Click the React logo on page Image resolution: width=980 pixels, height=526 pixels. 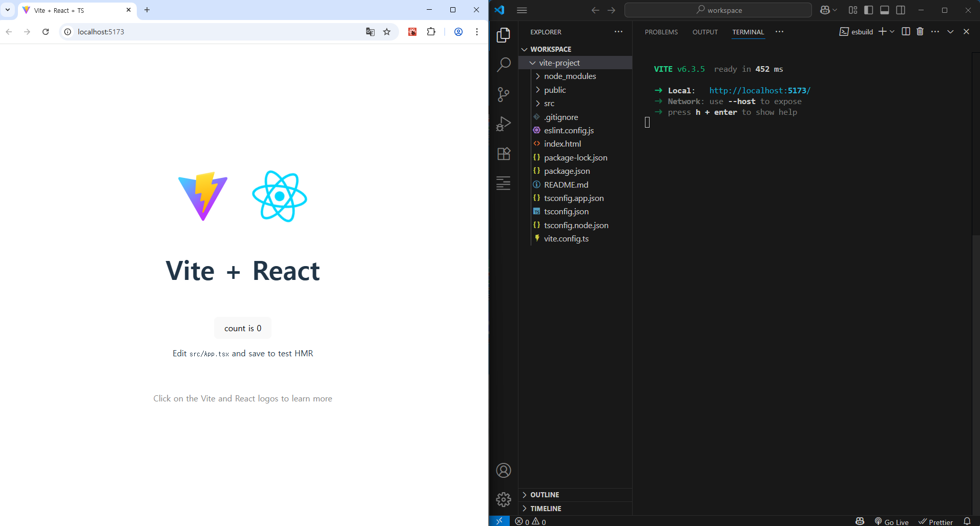click(280, 196)
